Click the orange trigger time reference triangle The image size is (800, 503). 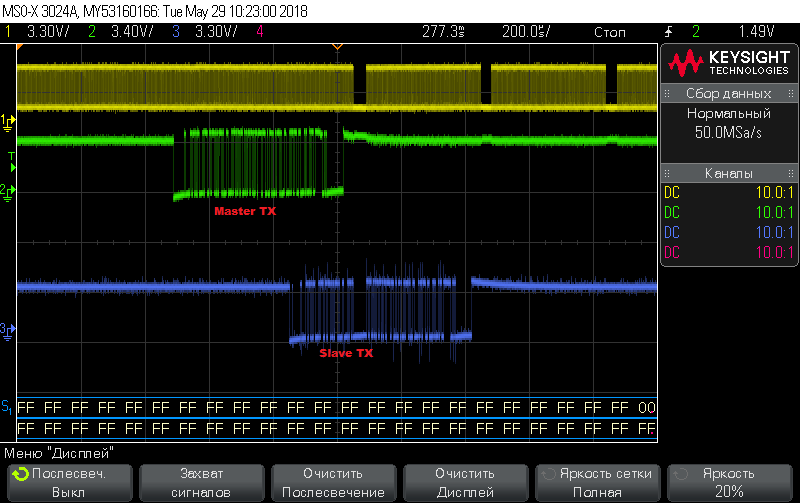(x=337, y=47)
